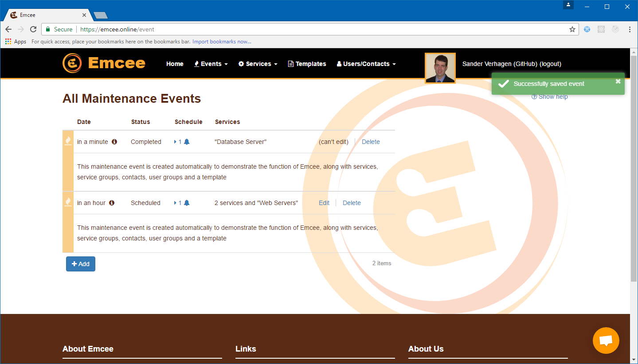Open the Services dropdown menu
Screen dimensions: 638x364
(258, 64)
